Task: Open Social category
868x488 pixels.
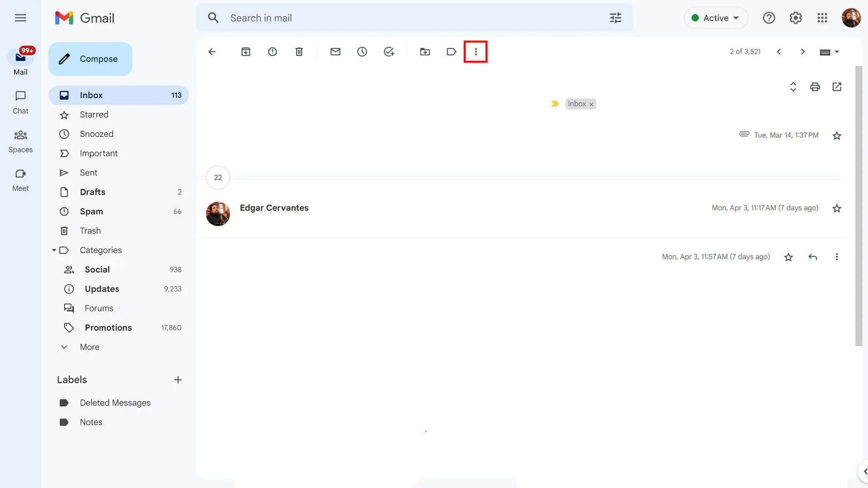Action: pos(118,270)
